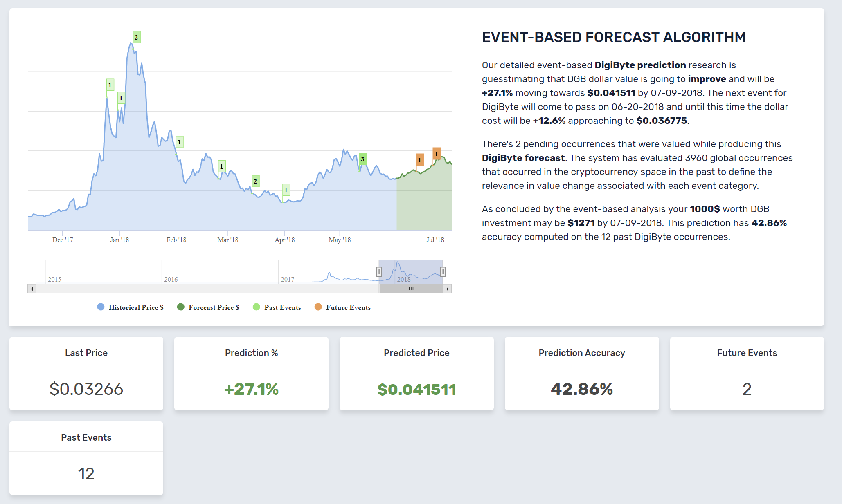This screenshot has height=504, width=842.
Task: Click the past event marker near Apr '18
Action: [x=286, y=190]
